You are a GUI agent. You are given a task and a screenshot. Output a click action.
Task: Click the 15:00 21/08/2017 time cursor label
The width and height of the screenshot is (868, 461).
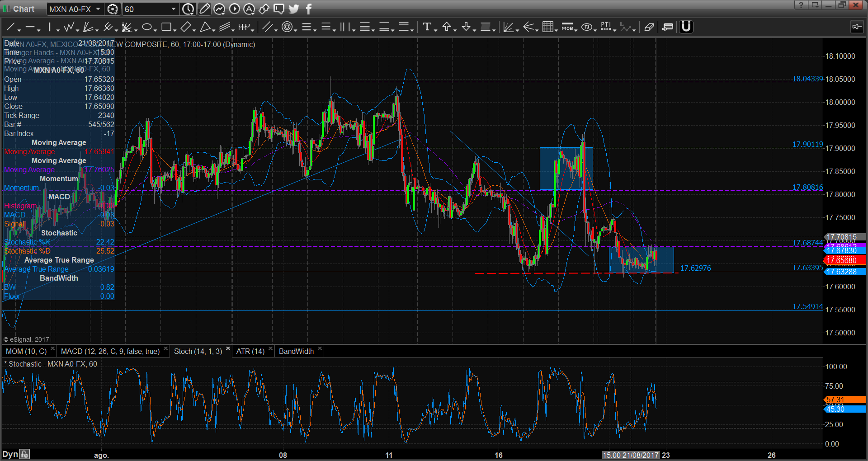pyautogui.click(x=631, y=455)
